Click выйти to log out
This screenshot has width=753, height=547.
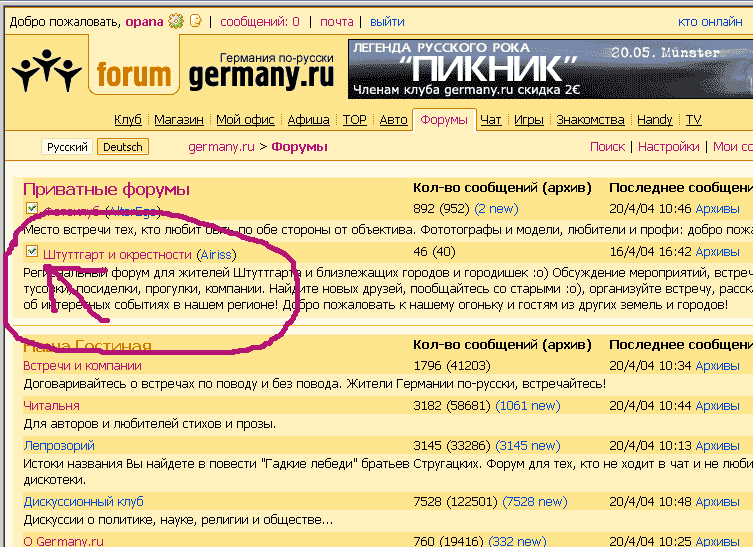coord(387,22)
